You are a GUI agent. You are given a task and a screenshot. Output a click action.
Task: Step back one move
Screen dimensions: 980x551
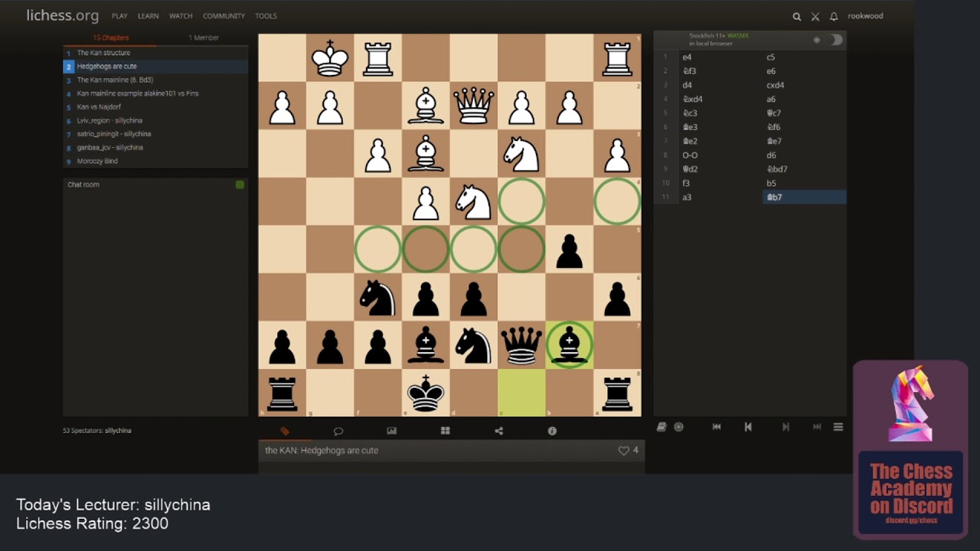coord(748,427)
